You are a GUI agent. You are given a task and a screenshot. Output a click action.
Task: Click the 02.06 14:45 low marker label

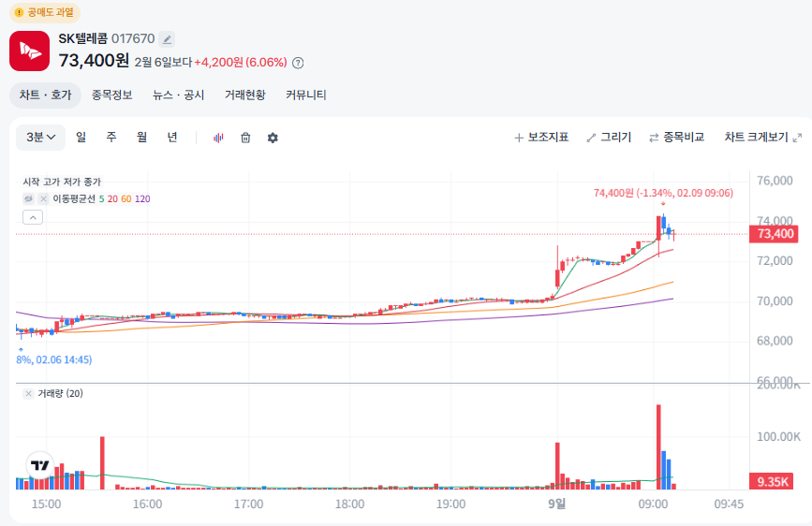[x=54, y=359]
